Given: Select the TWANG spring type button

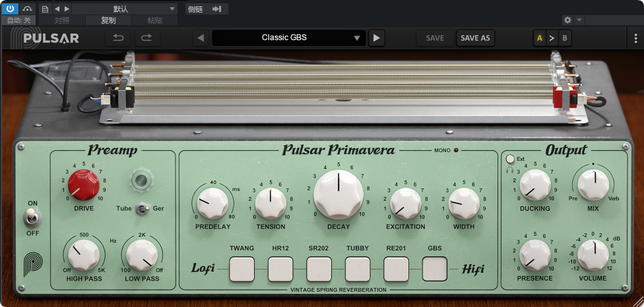Looking at the screenshot, I should pyautogui.click(x=242, y=269).
